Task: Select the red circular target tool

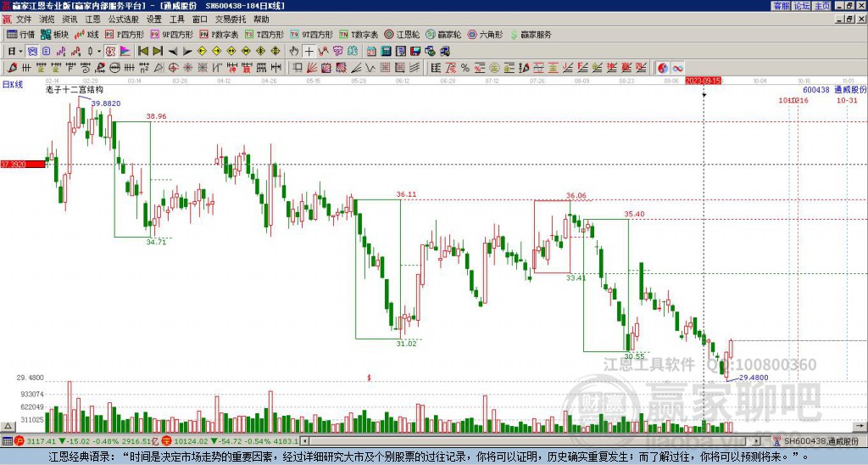Action: [173, 68]
